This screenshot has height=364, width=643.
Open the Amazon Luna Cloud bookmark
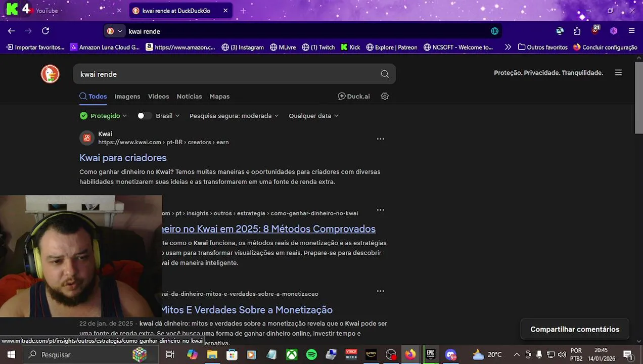point(105,47)
